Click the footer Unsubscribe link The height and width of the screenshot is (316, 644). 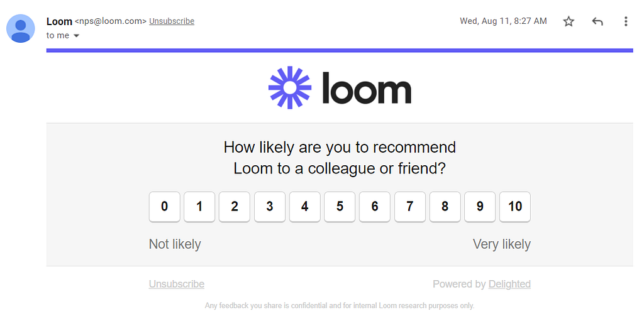click(177, 284)
